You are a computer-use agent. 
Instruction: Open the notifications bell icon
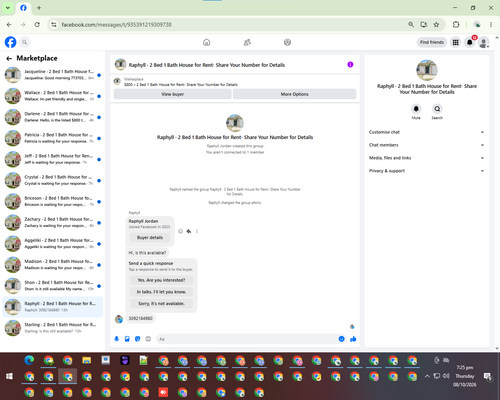pyautogui.click(x=469, y=42)
